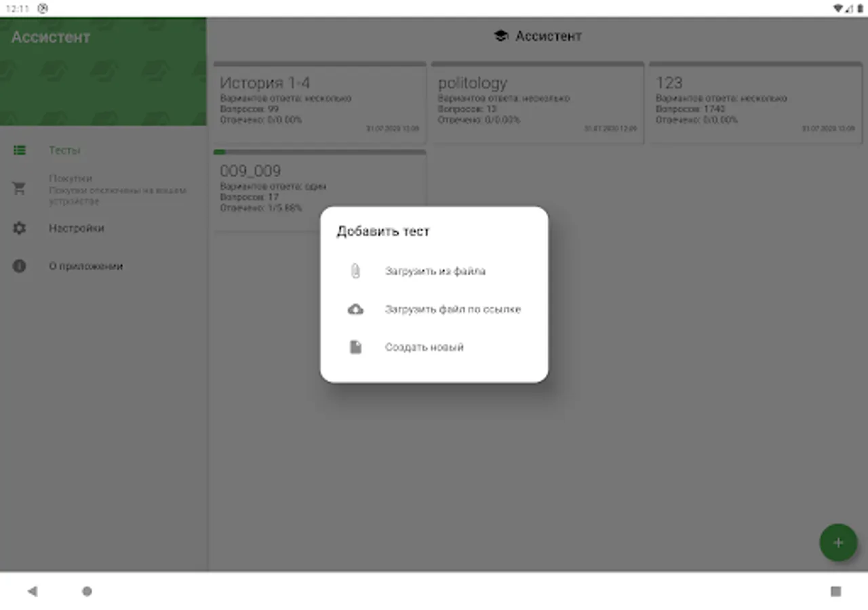Select Загрузить файл по ссылке option

[x=452, y=309]
